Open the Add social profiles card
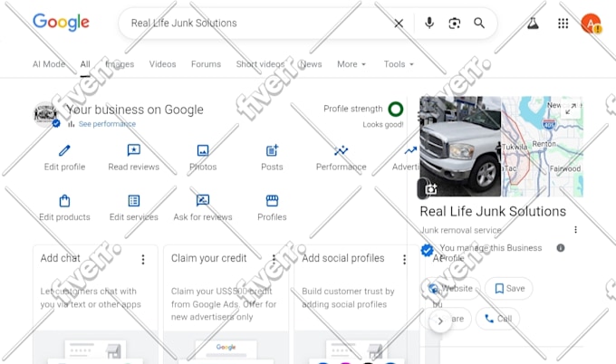 (x=356, y=304)
